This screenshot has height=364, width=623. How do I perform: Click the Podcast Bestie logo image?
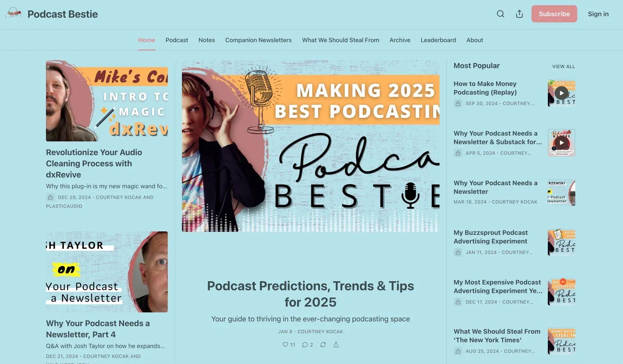[14, 14]
